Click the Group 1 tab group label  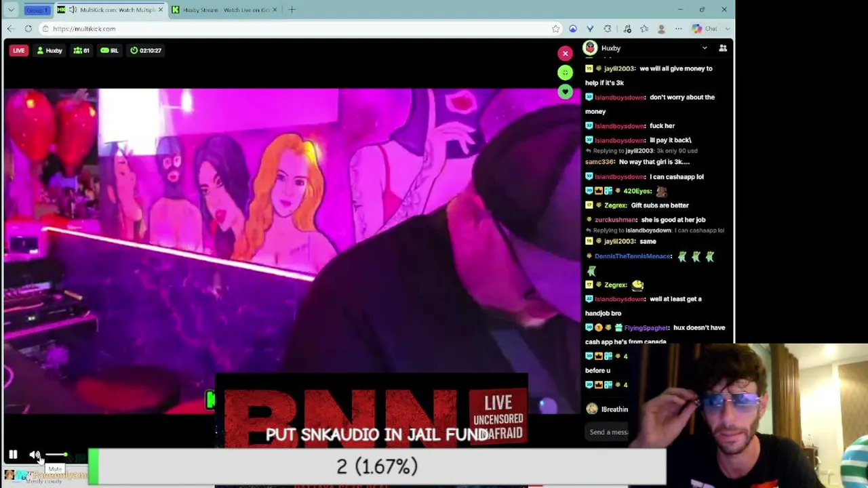[37, 9]
